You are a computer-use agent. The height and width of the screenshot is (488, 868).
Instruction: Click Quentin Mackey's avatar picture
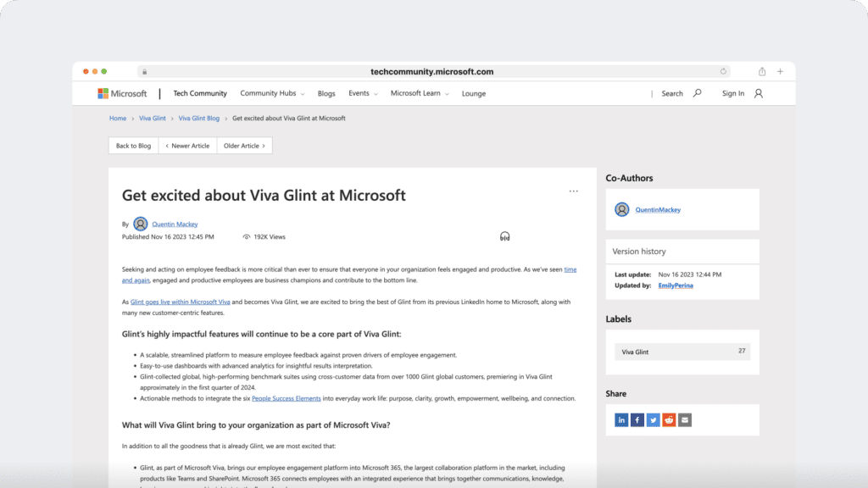pos(140,224)
